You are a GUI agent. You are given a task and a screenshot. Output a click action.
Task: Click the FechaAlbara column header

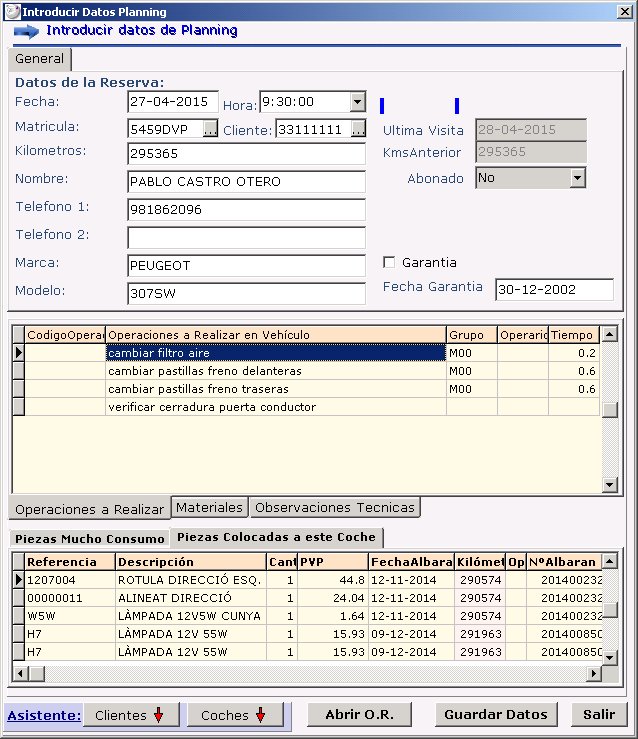411,562
